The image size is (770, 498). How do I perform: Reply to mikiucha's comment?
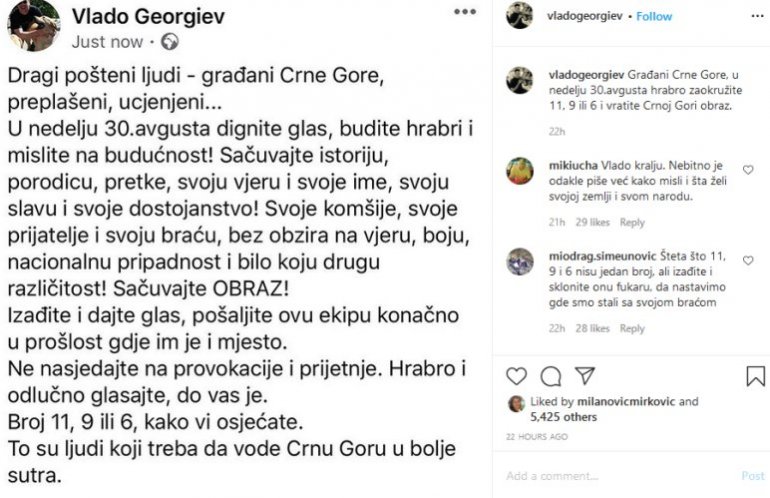(x=632, y=222)
